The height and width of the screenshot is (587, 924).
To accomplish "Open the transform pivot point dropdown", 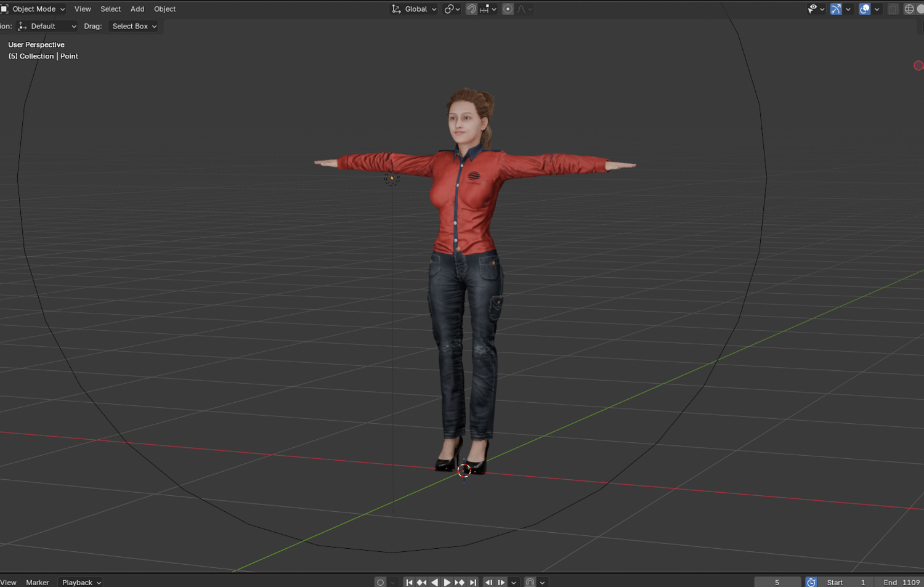I will (x=452, y=9).
